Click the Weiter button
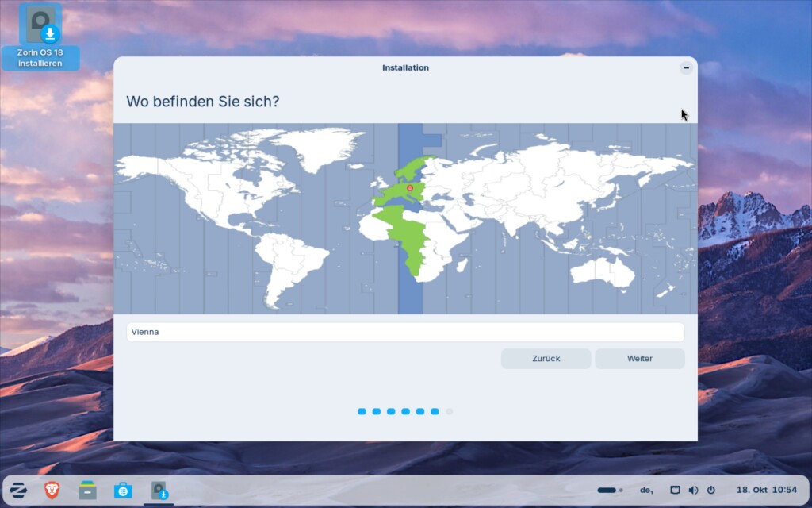The image size is (812, 508). [x=639, y=359]
